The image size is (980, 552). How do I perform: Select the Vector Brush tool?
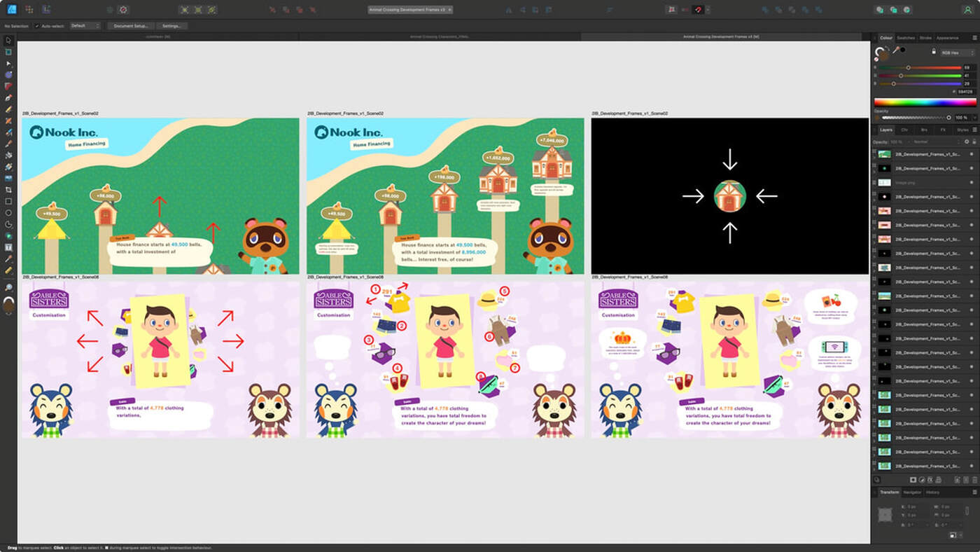pyautogui.click(x=8, y=132)
